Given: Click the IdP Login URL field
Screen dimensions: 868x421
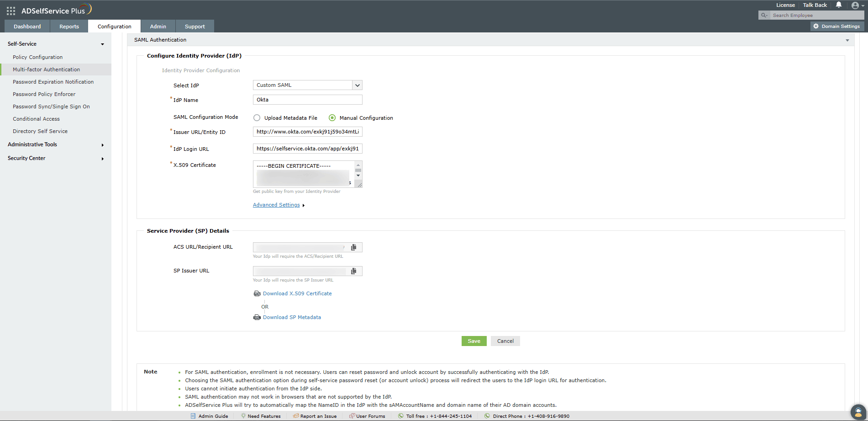Looking at the screenshot, I should pos(308,149).
